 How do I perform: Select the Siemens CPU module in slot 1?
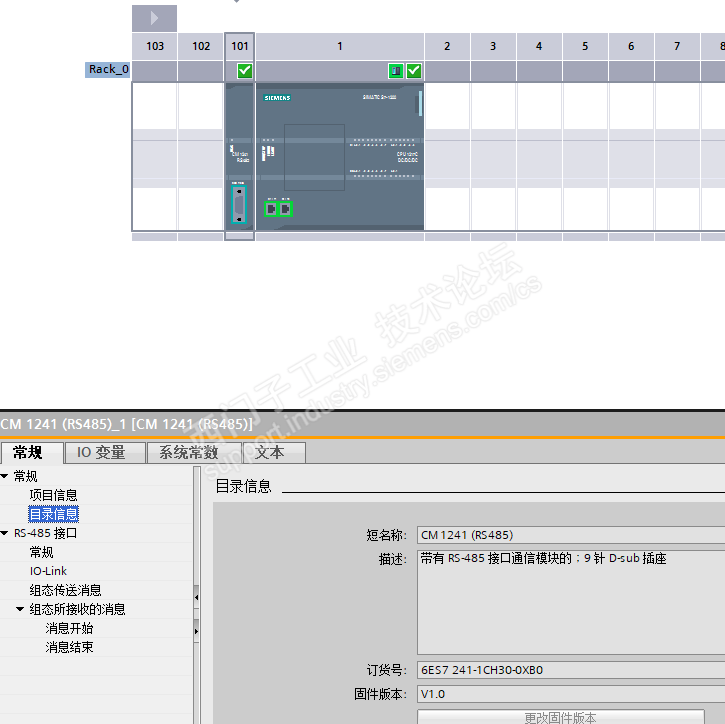pyautogui.click(x=340, y=156)
